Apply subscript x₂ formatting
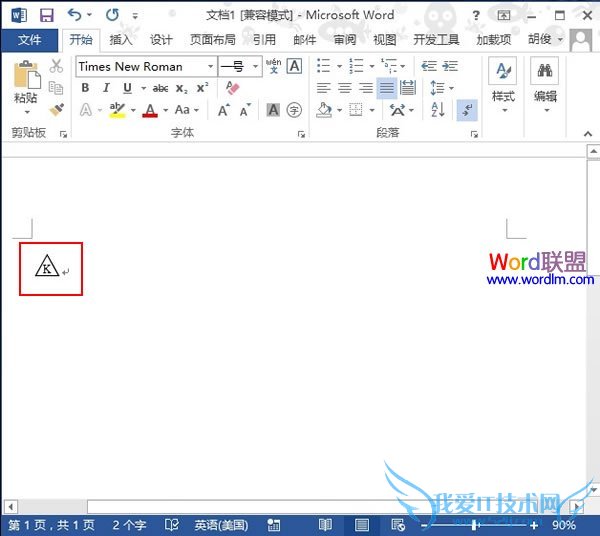Image resolution: width=600 pixels, height=536 pixels. 181,89
